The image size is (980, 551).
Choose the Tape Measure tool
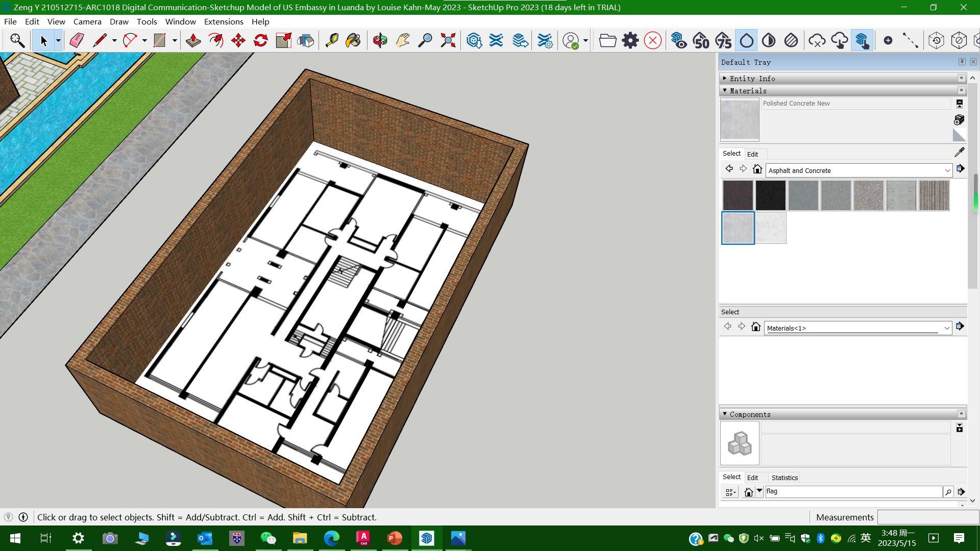pyautogui.click(x=332, y=40)
